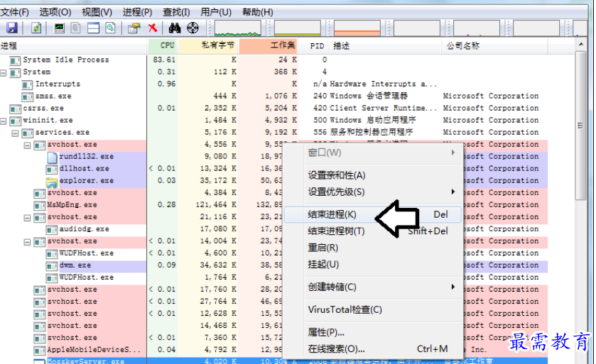
Task: Collapse the services.exe tree node
Action: coord(16,133)
